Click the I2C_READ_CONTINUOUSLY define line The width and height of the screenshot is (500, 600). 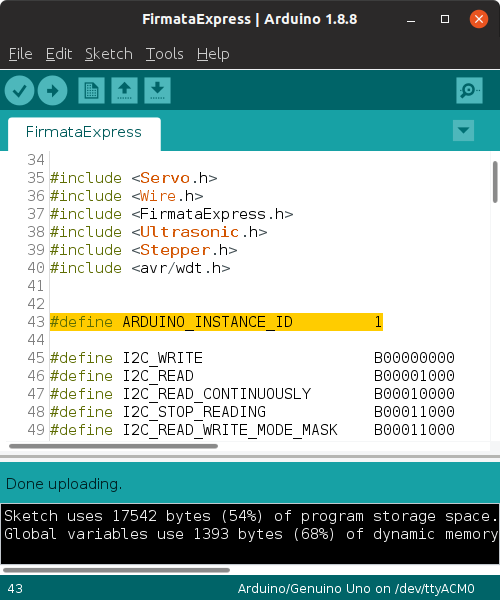[252, 394]
